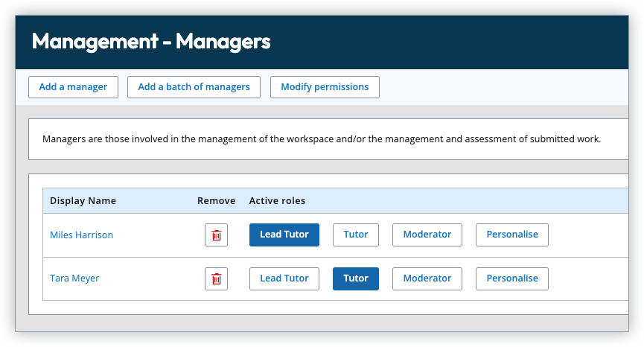The height and width of the screenshot is (347, 644).
Task: Click trash icon for Tara Meyer
Action: [x=216, y=278]
